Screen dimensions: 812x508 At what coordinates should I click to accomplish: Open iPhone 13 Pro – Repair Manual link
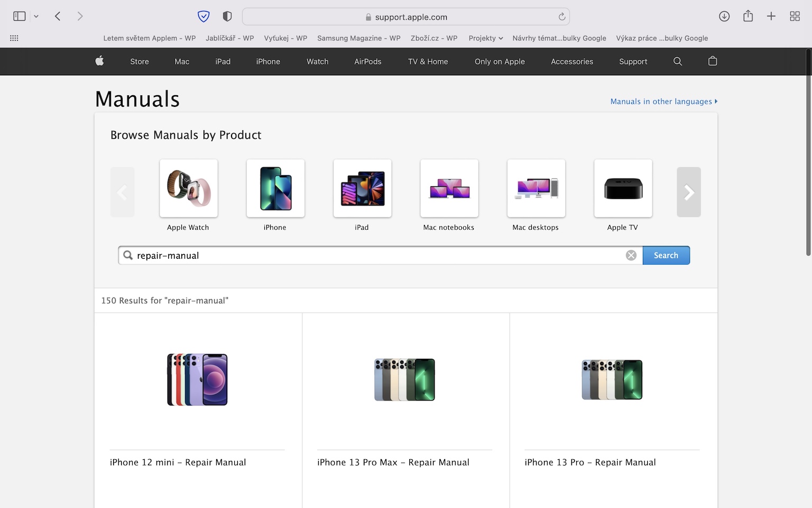(x=590, y=462)
